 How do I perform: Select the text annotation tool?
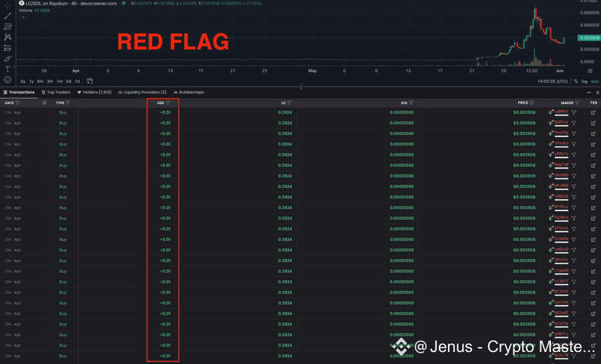point(7,69)
